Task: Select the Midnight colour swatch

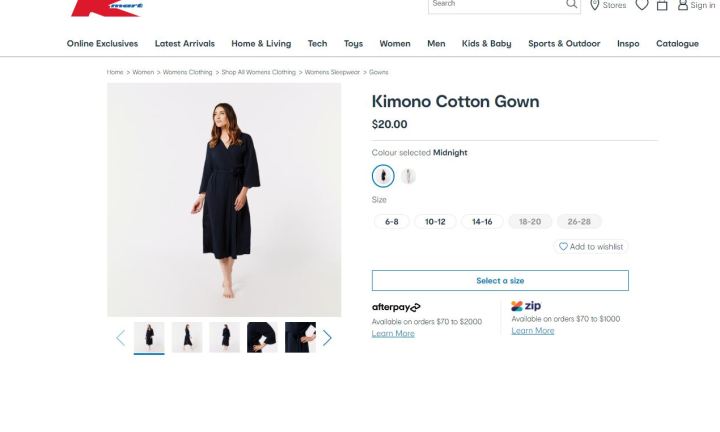Action: click(x=383, y=176)
